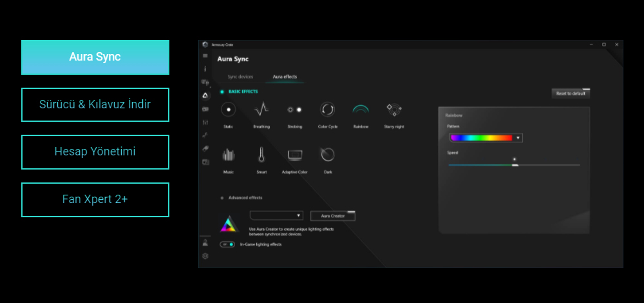Open the Fan Xpert 2+ tab

click(x=95, y=199)
